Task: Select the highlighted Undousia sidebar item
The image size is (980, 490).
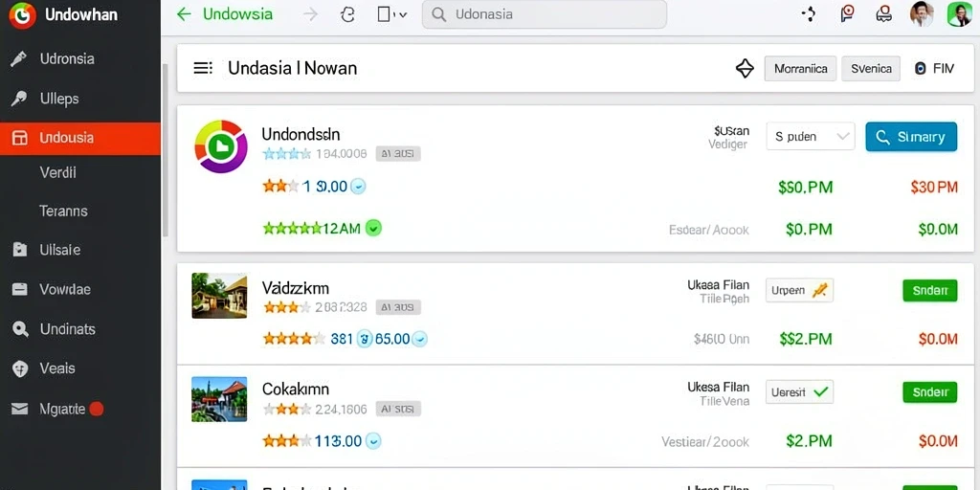Action: coord(80,138)
